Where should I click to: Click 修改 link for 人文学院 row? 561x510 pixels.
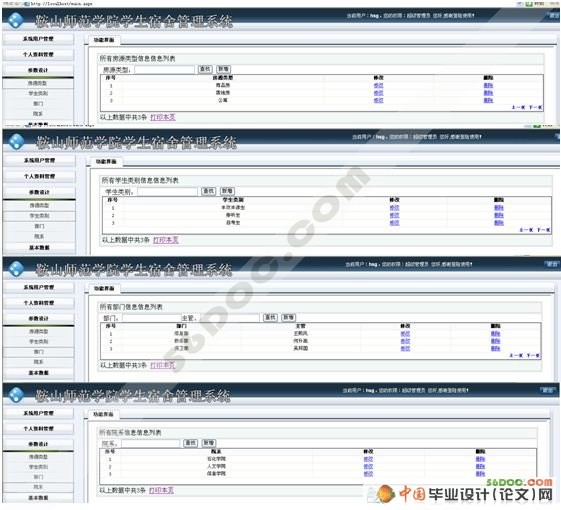pyautogui.click(x=368, y=467)
